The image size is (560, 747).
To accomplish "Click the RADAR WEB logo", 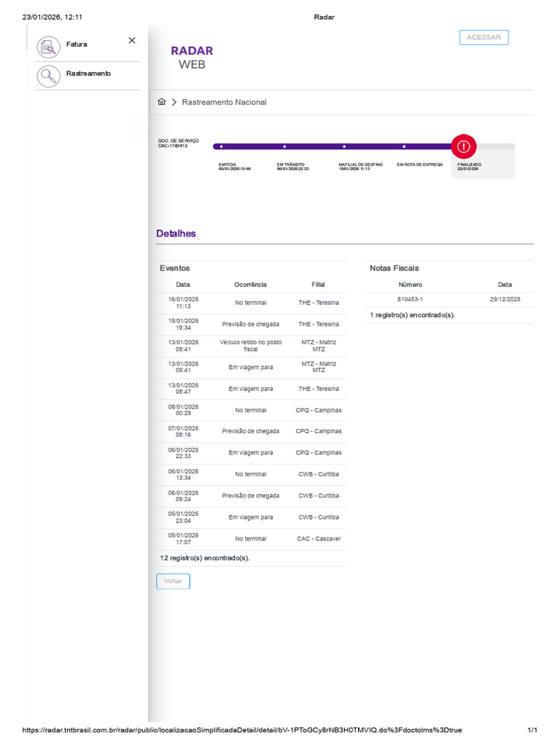I will (x=192, y=57).
